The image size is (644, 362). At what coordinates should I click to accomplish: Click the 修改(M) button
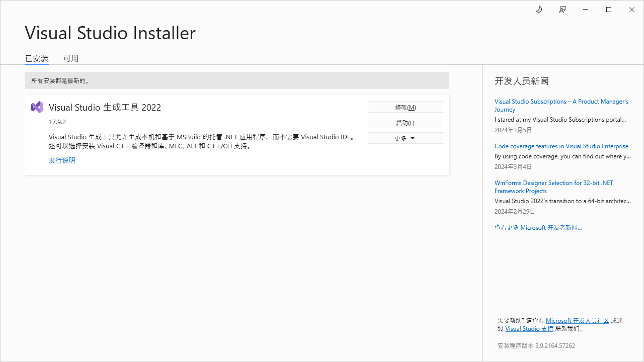pos(406,107)
